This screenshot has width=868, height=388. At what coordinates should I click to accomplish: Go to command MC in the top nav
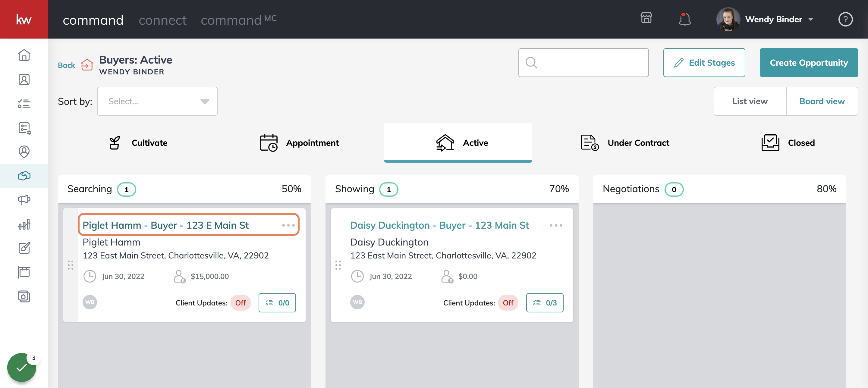(x=239, y=20)
